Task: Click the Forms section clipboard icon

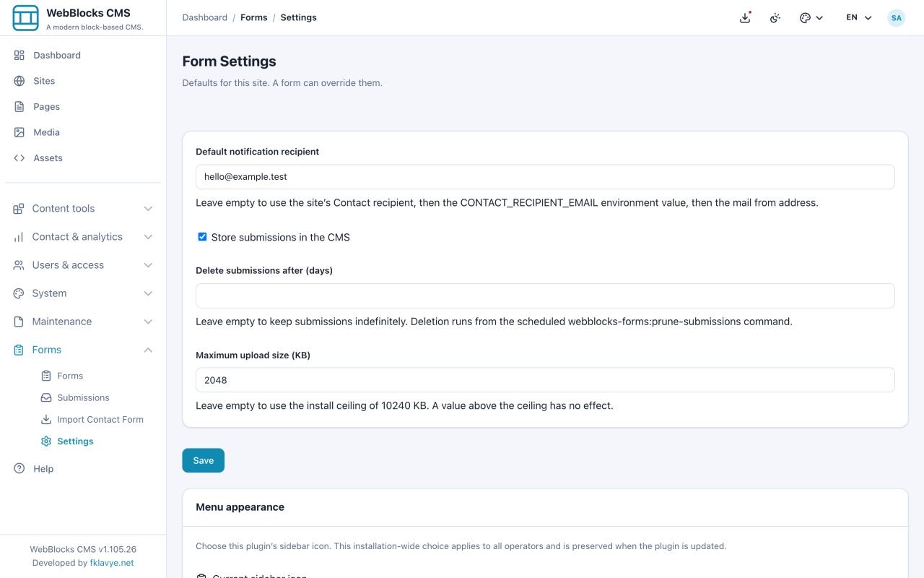Action: pos(19,350)
